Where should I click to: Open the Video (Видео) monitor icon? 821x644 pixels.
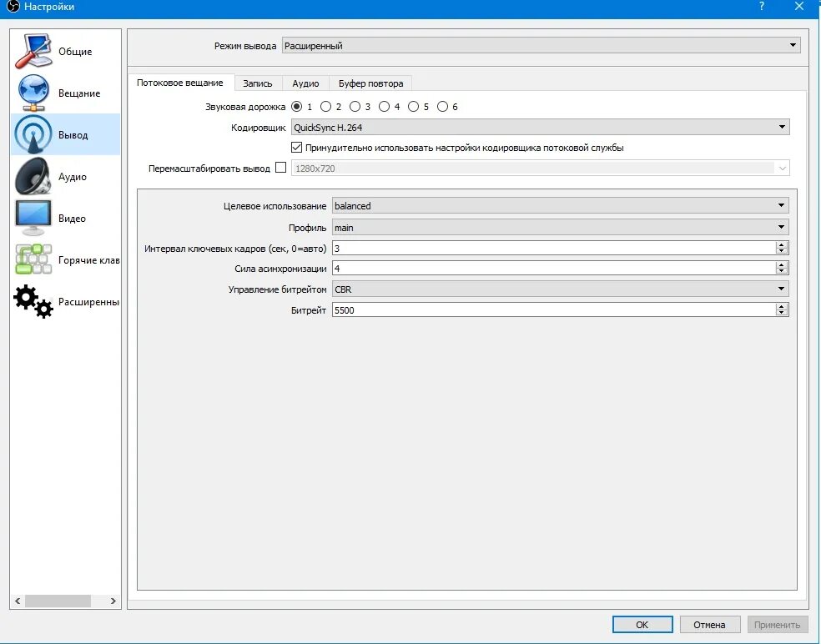33,218
